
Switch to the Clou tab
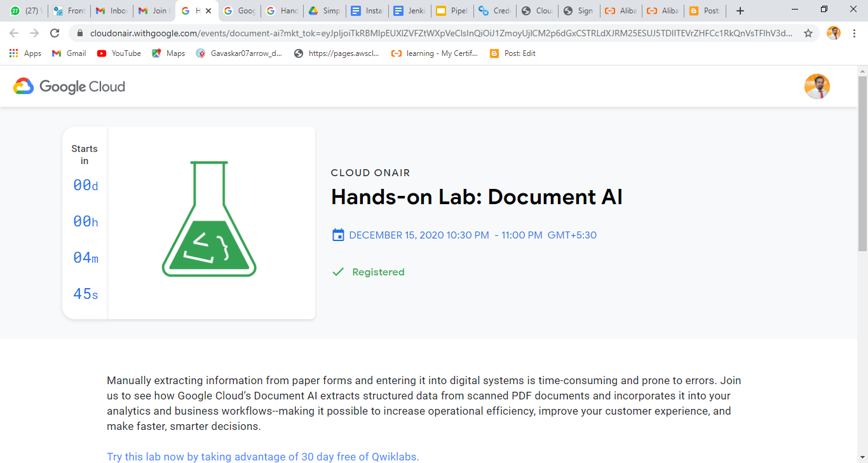(537, 11)
